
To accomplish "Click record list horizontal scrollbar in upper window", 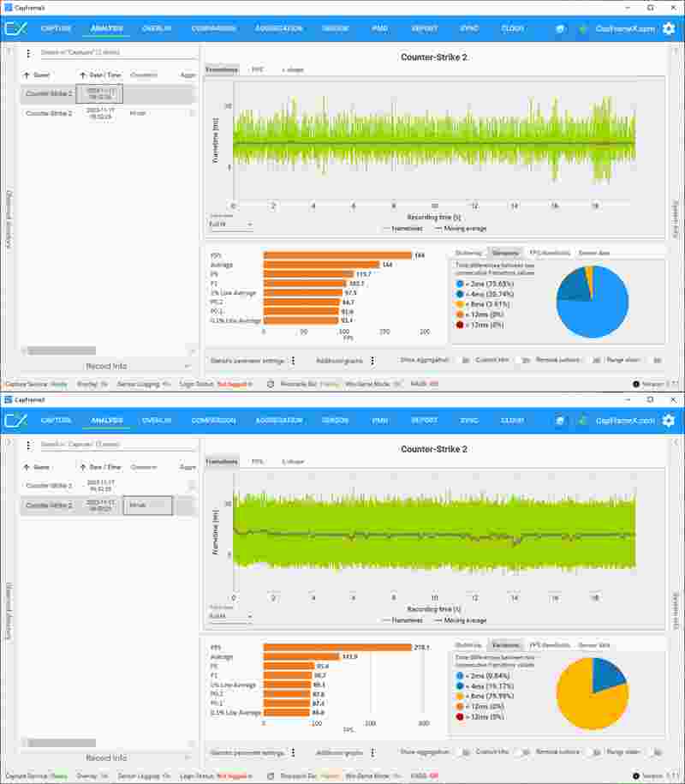I will [62, 351].
